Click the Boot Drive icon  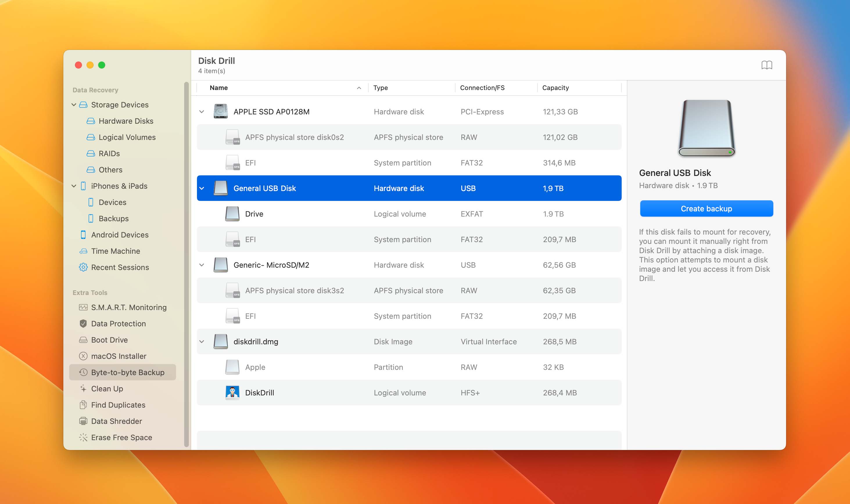[83, 340]
